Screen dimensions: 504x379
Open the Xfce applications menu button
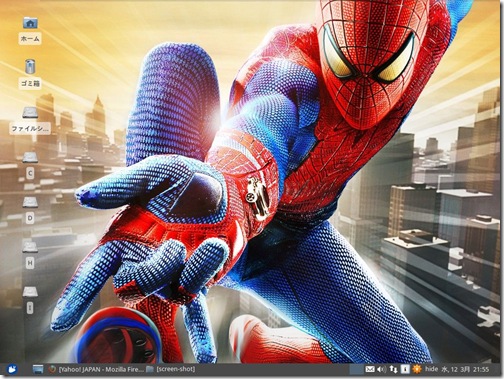coord(12,369)
